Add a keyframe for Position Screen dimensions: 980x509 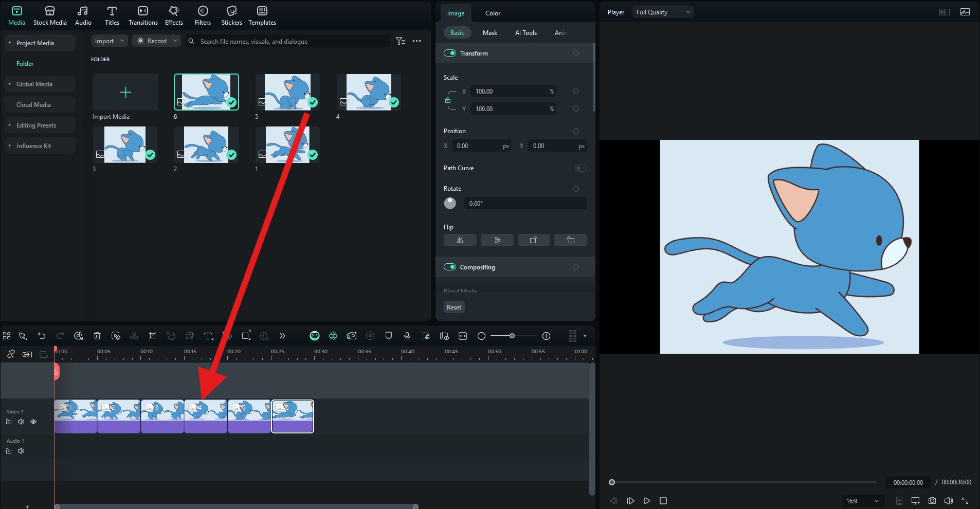pos(576,131)
